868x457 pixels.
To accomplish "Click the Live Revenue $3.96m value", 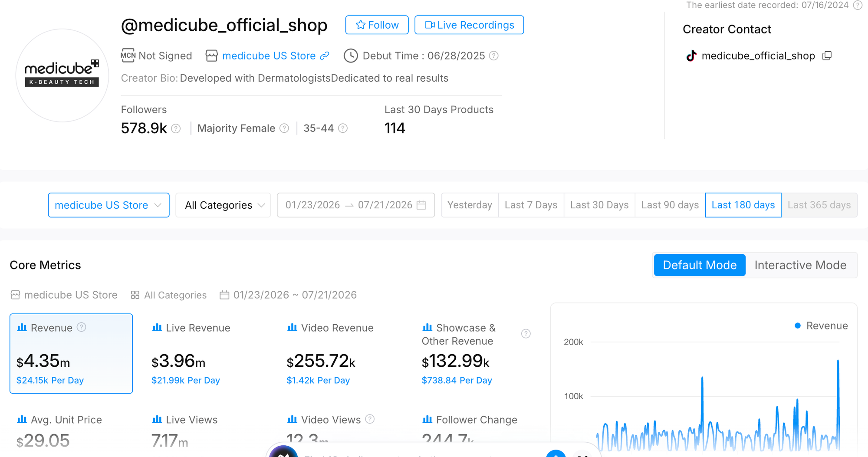I will (x=178, y=361).
